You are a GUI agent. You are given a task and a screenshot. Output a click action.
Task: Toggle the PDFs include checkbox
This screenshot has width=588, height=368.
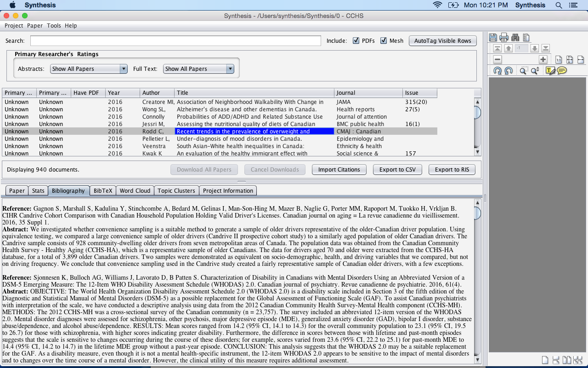coord(356,40)
